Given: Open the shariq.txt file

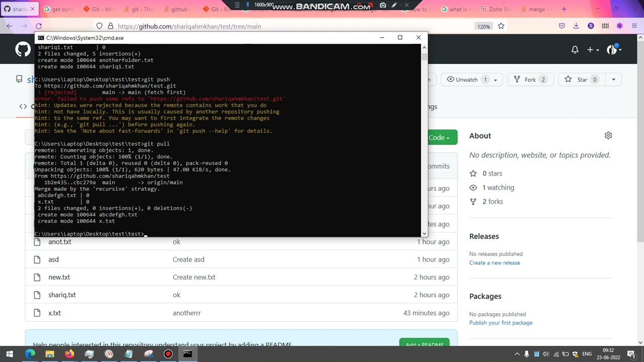Looking at the screenshot, I should coord(62,295).
